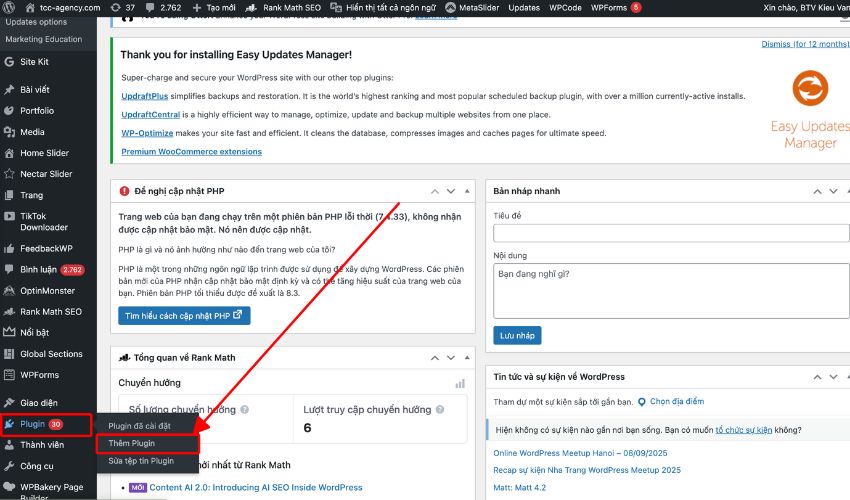Move Tin tức và sự kiện panel up
The height and width of the screenshot is (500, 850).
[817, 377]
